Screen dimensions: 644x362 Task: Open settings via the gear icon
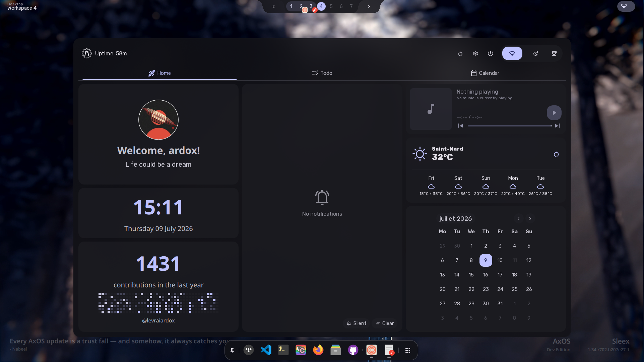(475, 54)
